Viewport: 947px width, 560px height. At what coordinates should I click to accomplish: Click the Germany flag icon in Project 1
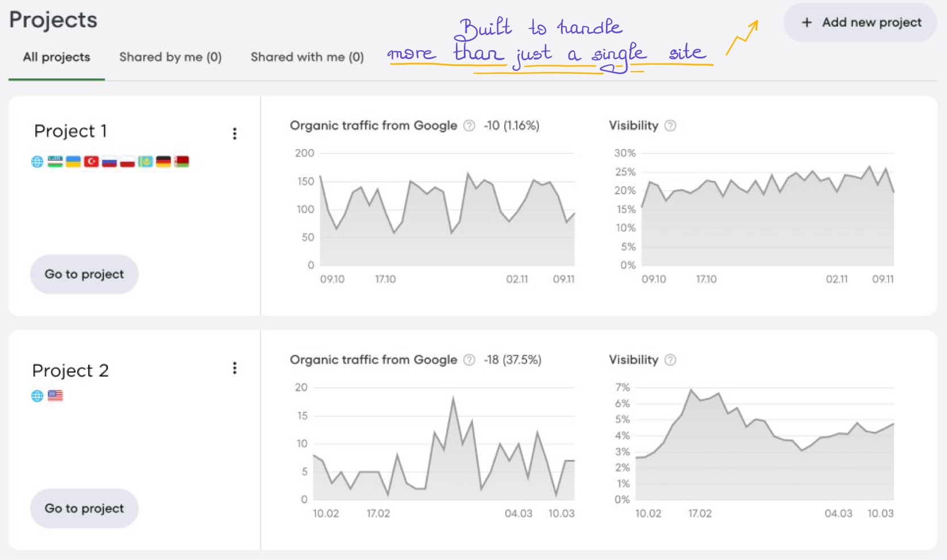(x=164, y=161)
